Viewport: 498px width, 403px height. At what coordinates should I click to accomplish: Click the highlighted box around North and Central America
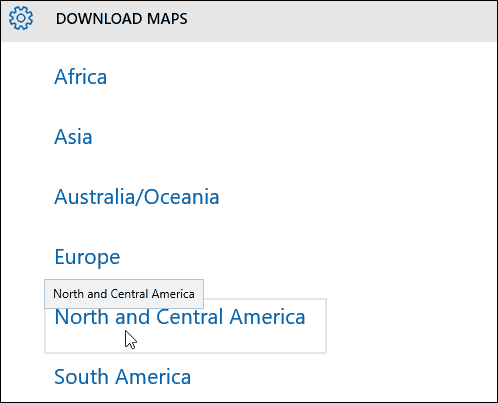click(x=185, y=326)
